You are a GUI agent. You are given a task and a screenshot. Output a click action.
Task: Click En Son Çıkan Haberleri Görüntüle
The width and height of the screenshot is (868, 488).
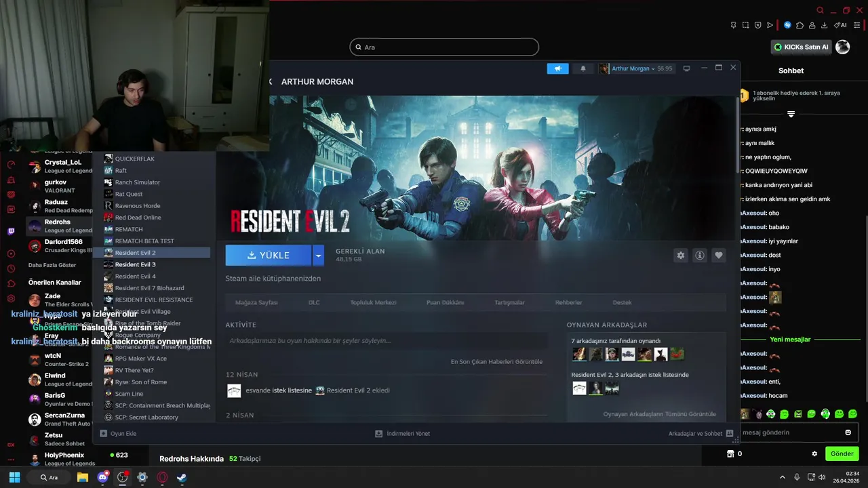[x=496, y=362]
